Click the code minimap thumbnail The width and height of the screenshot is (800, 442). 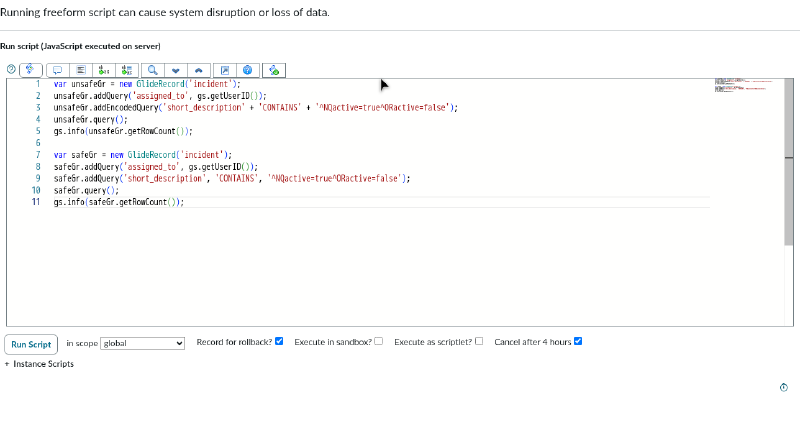point(744,85)
